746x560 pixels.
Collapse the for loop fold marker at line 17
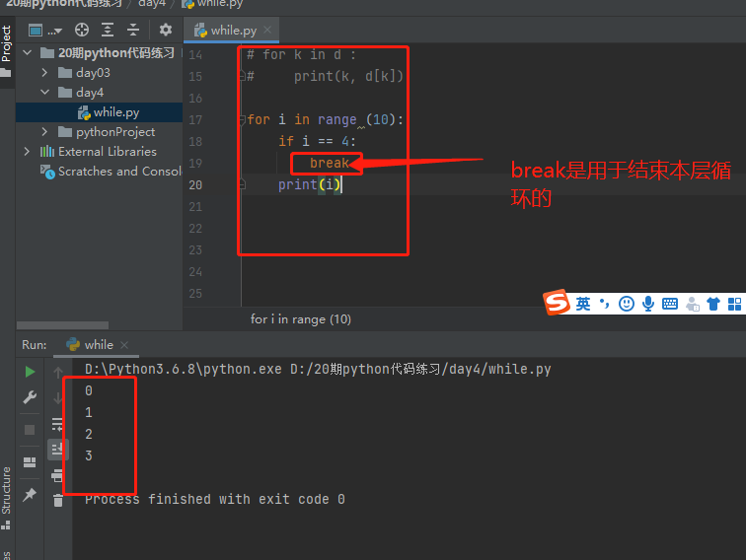point(243,119)
